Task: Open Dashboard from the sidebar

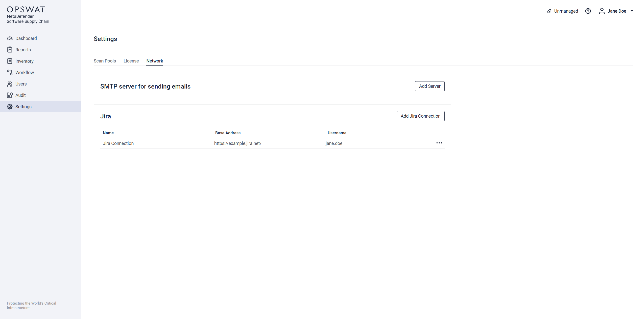Action: (x=40, y=38)
